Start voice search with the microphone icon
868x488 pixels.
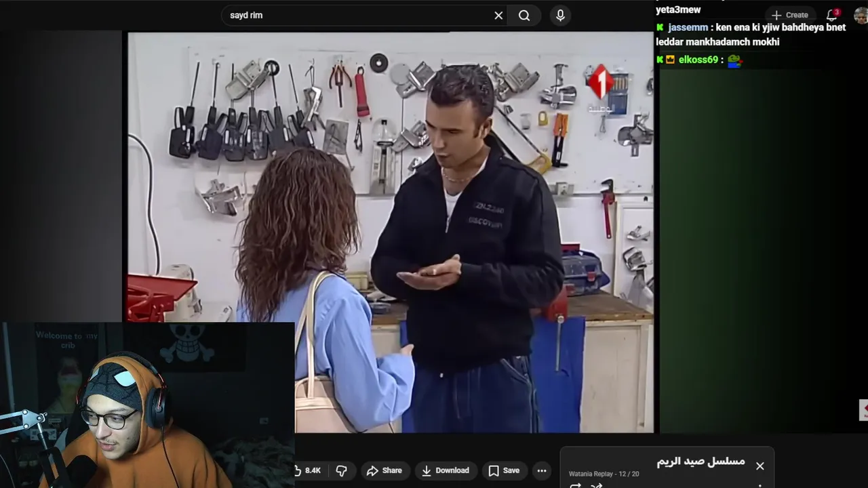560,15
